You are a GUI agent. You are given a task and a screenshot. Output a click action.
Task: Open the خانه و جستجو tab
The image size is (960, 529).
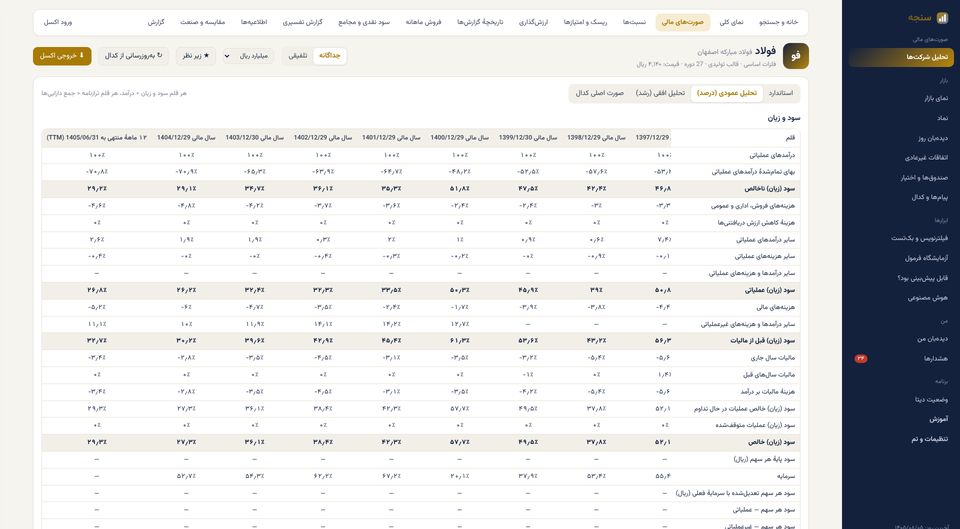pyautogui.click(x=779, y=22)
